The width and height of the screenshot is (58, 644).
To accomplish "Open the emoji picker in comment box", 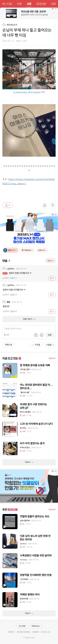I will point(42,335).
